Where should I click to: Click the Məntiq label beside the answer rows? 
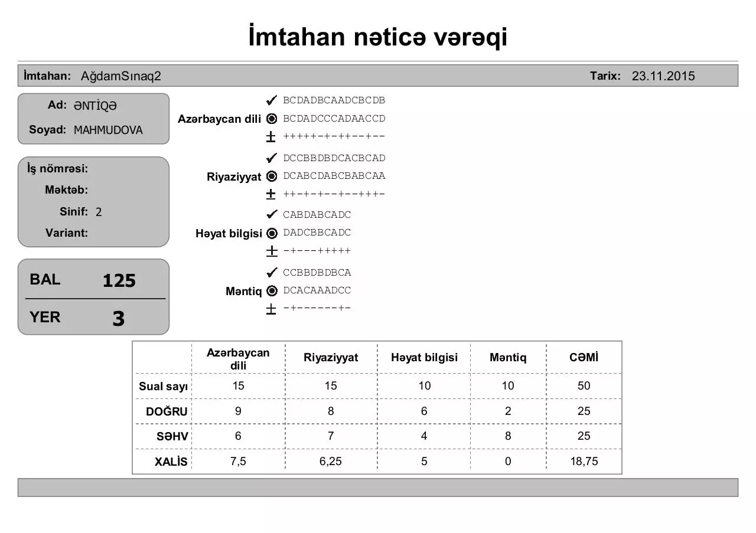click(x=243, y=292)
